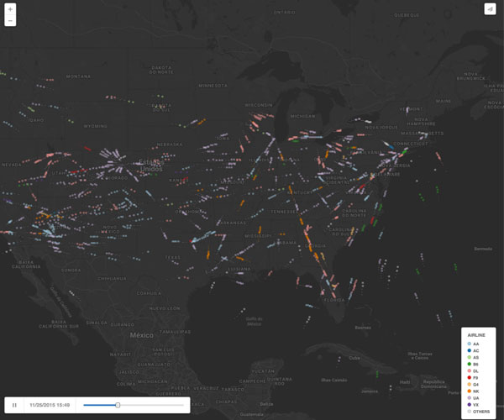Click the Nevada state label
Image resolution: width=504 pixels, height=420 pixels.
[12, 165]
